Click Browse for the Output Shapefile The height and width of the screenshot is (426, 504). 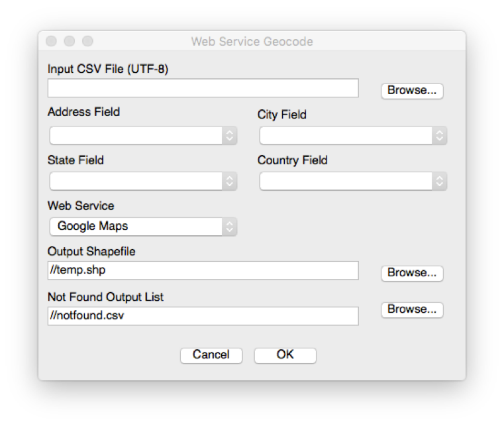(x=411, y=273)
